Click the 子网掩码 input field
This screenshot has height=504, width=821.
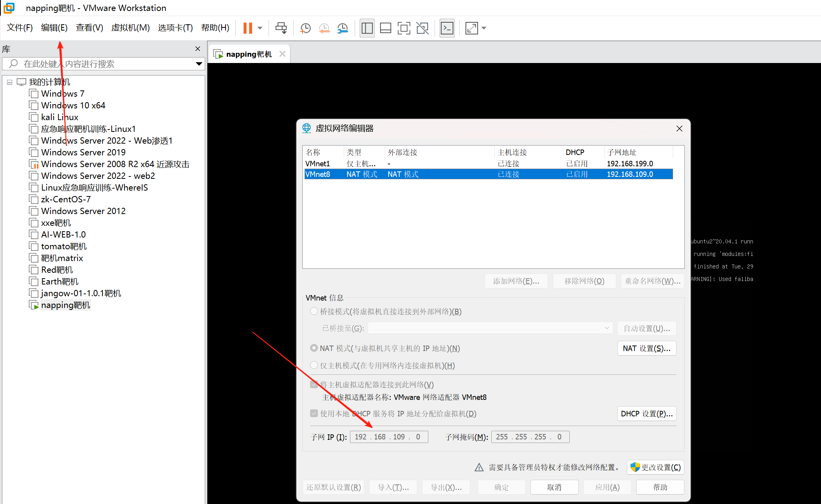(530, 437)
